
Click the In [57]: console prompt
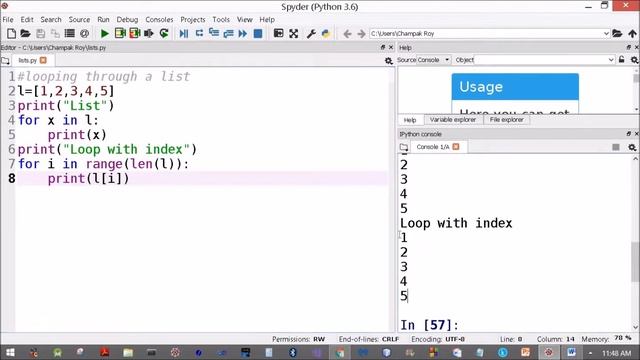429,325
